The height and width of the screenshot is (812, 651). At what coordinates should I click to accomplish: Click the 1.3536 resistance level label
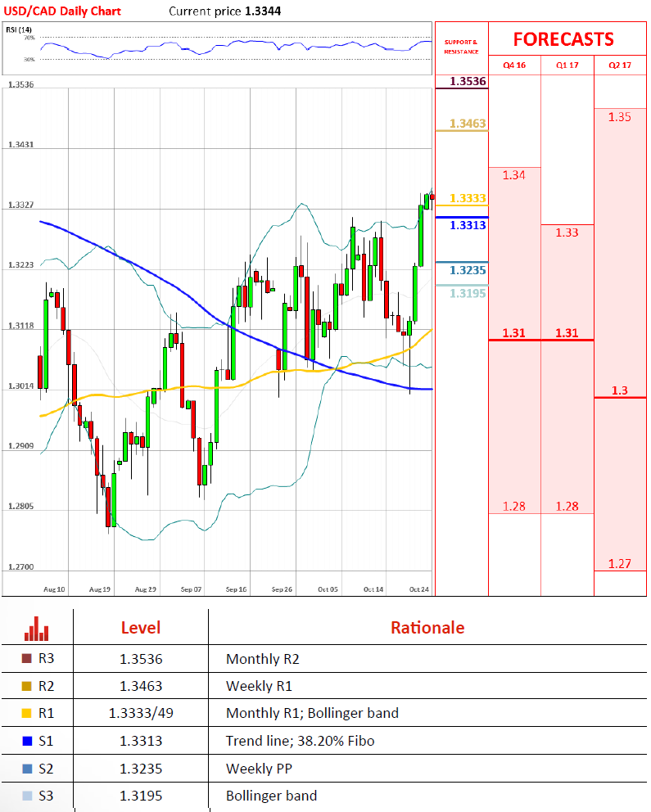click(x=468, y=81)
